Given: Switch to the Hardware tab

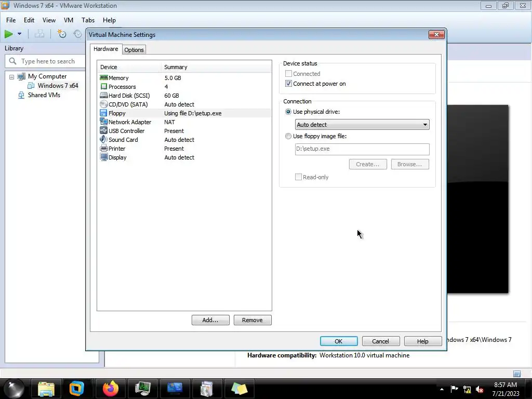Looking at the screenshot, I should (105, 49).
